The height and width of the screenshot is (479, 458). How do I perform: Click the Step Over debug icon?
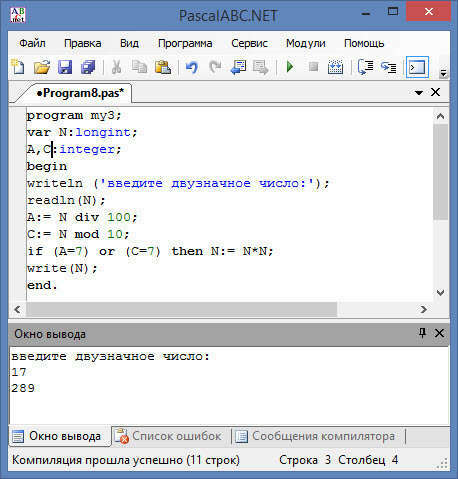366,67
